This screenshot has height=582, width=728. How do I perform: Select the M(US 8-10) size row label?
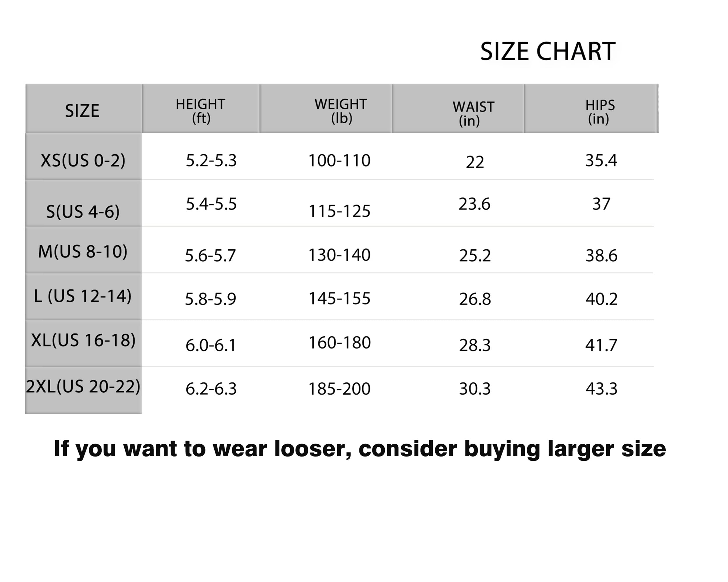pos(83,251)
